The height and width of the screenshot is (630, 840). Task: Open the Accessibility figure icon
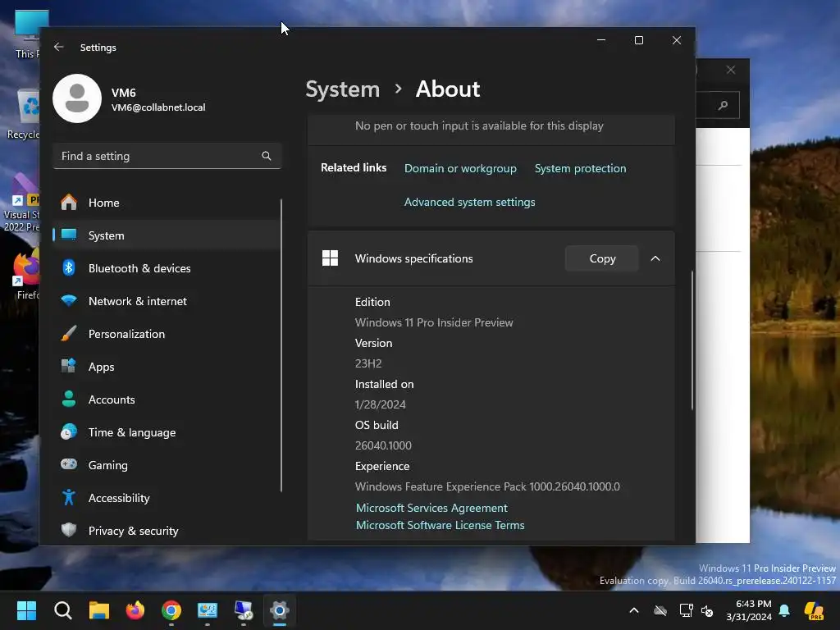(69, 497)
